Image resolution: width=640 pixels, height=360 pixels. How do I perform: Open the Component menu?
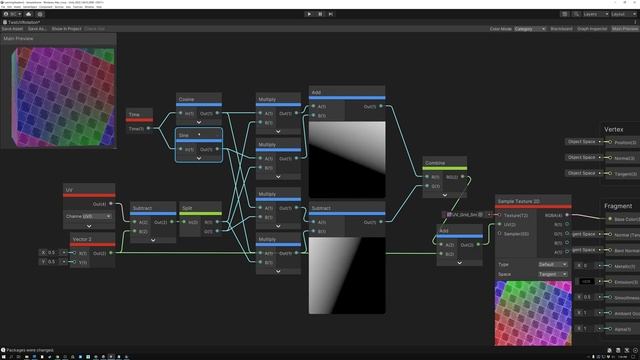point(46,7)
